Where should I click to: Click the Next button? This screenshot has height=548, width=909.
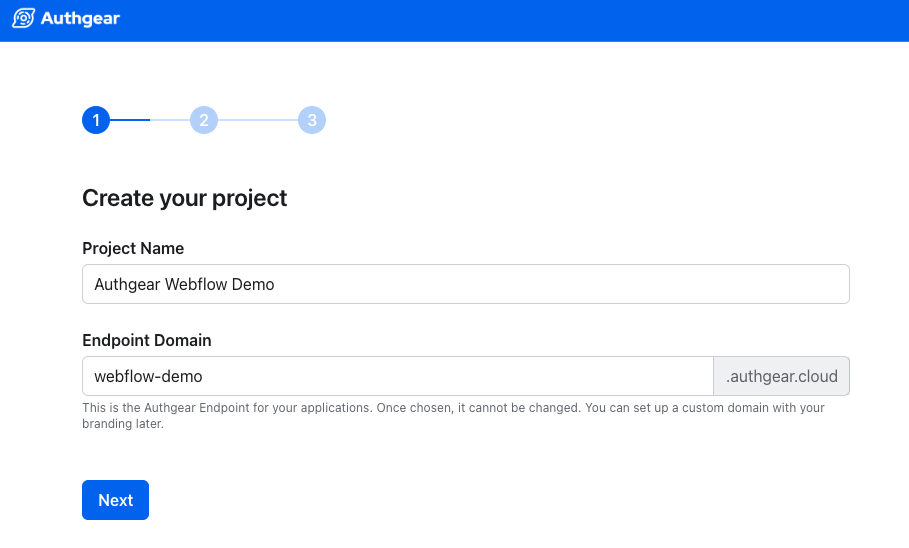click(x=115, y=500)
